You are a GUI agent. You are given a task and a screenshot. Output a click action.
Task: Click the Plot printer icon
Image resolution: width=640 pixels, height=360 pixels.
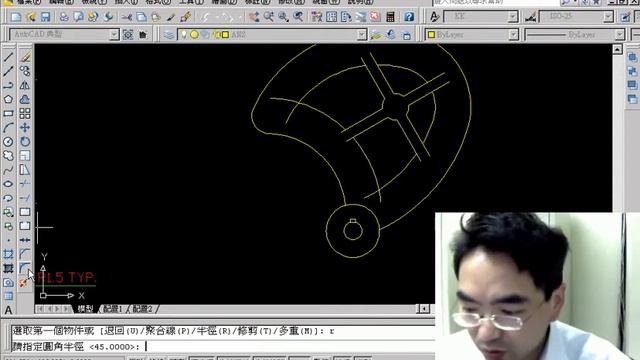[x=64, y=17]
